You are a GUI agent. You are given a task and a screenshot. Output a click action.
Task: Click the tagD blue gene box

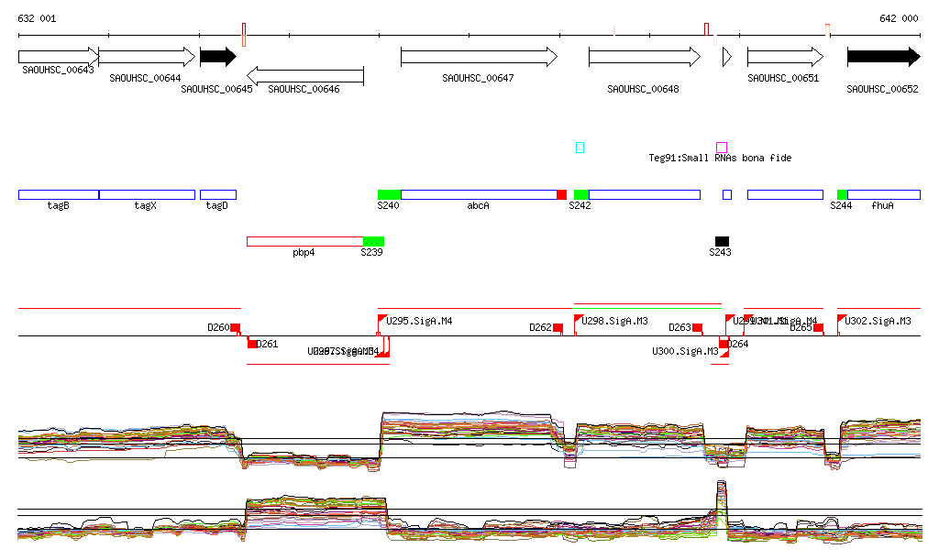pos(218,194)
